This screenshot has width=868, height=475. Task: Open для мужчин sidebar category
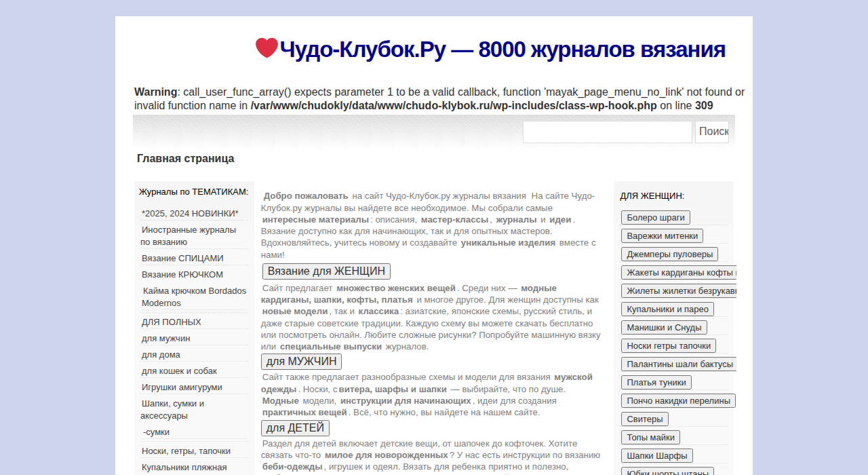click(165, 338)
